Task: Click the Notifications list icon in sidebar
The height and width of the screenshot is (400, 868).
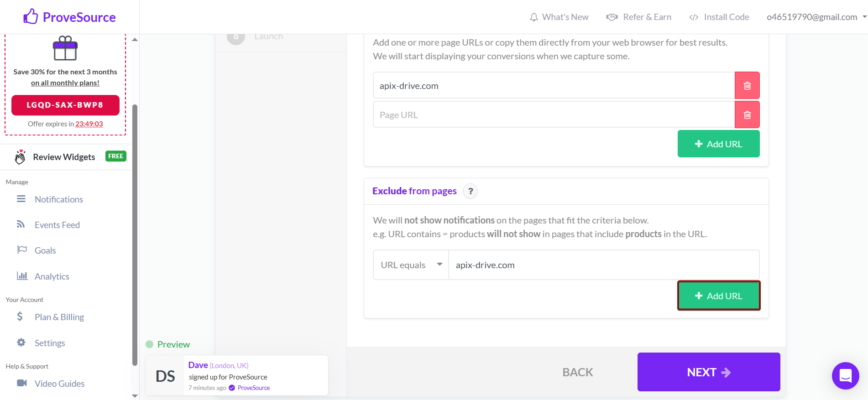Action: [21, 199]
